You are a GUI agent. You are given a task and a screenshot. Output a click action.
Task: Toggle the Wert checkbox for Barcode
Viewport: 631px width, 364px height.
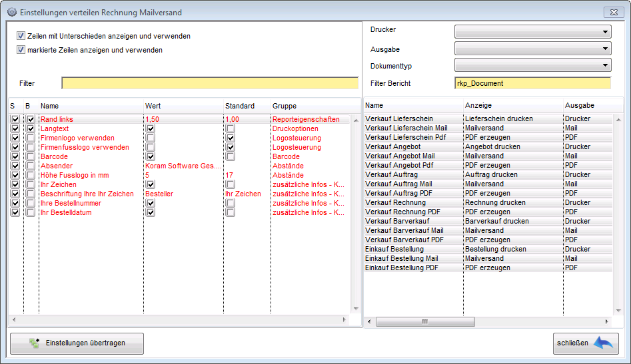(151, 156)
